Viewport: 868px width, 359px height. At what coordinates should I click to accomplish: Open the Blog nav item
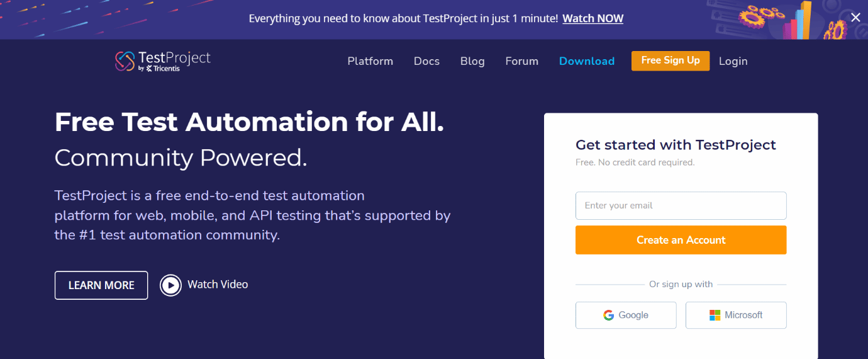[x=472, y=61]
